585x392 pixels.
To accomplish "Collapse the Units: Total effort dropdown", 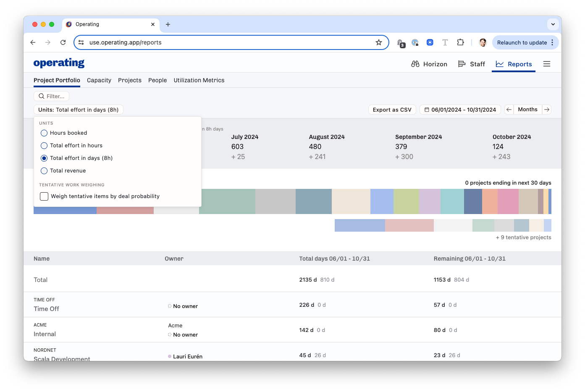I will click(79, 110).
